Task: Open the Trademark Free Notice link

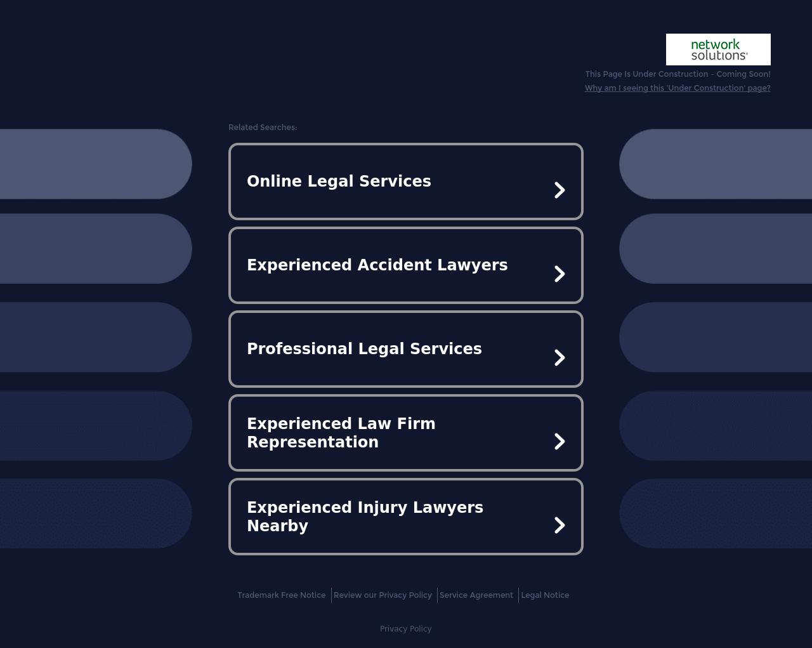Action: [281, 595]
